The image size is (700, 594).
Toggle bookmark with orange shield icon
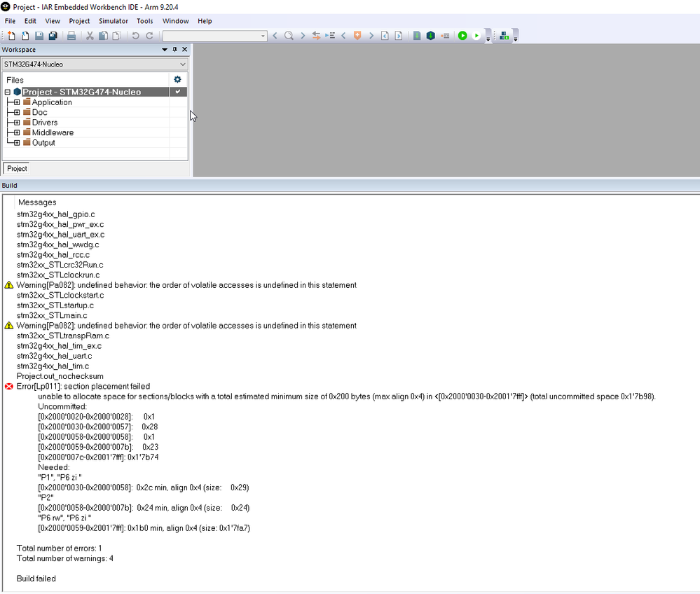pos(357,36)
